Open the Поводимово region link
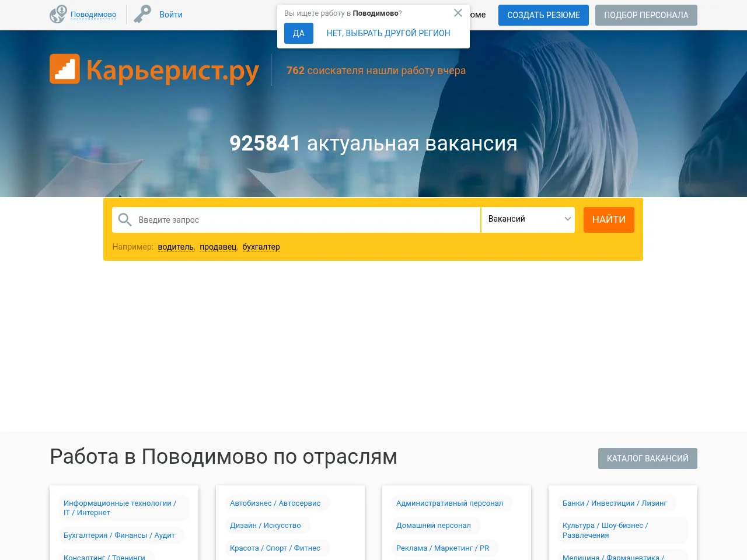 93,15
